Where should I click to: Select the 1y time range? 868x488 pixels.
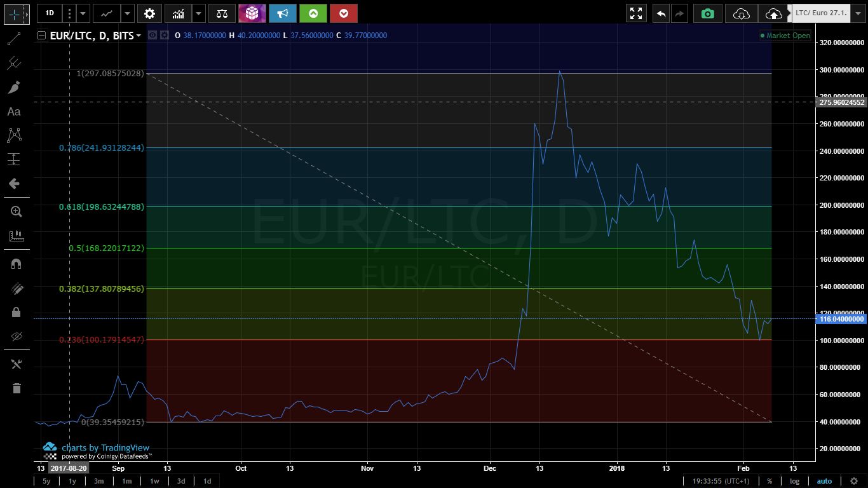point(72,481)
